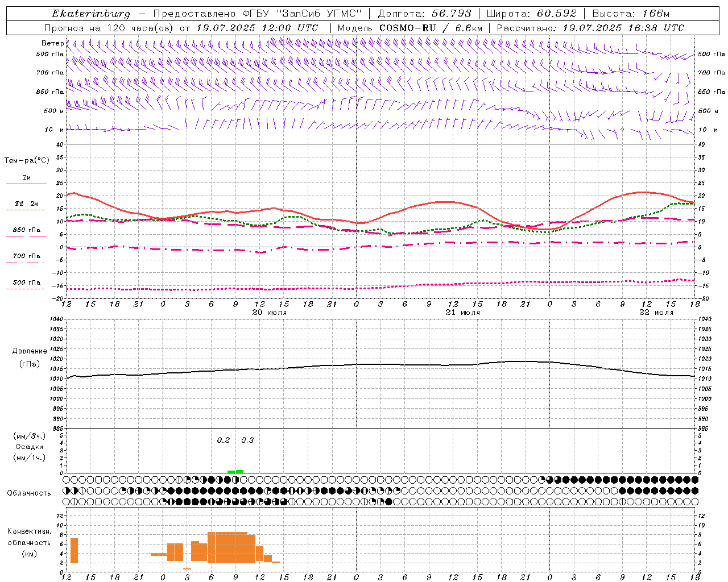
Task: Select the Td 2м legend label
Action: point(26,203)
